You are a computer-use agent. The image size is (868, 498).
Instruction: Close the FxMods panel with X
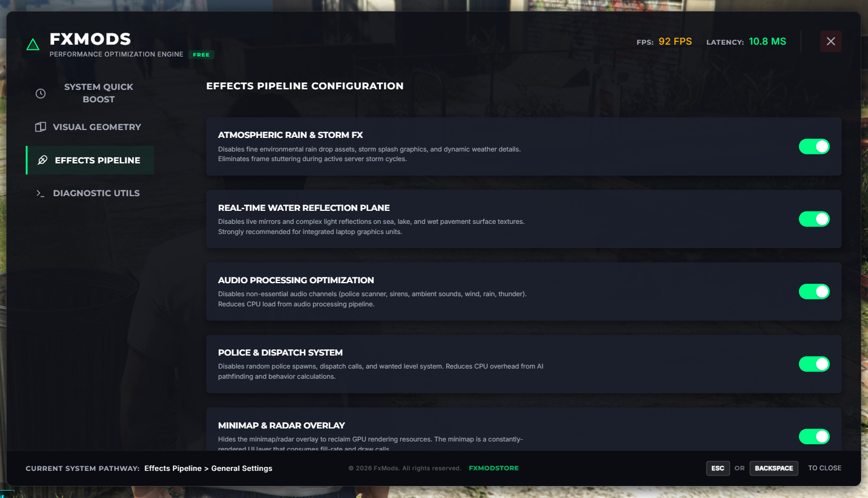[831, 41]
